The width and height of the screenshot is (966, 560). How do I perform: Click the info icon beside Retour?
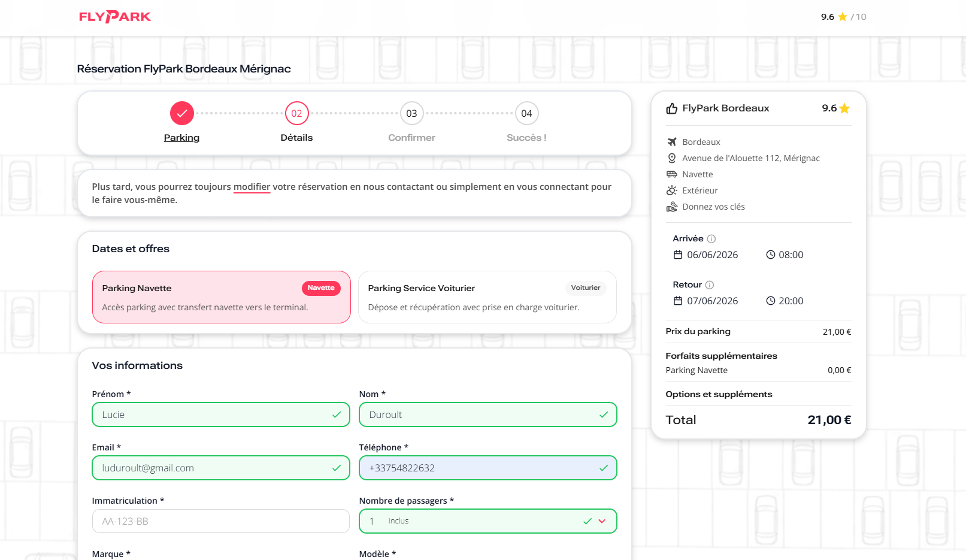point(710,285)
